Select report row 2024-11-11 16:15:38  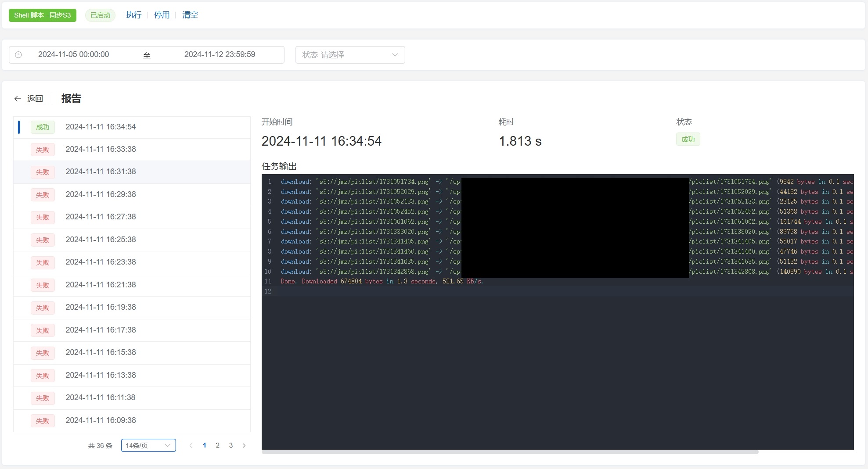(132, 353)
